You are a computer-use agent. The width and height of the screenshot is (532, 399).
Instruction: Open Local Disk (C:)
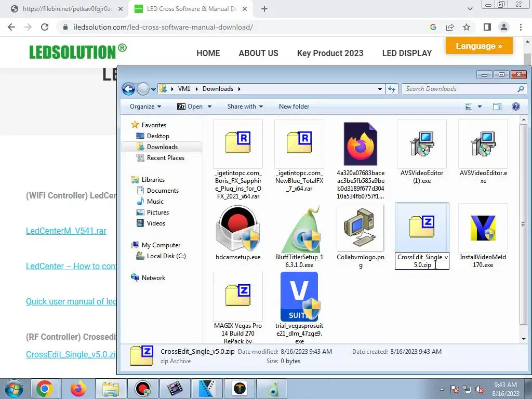(166, 256)
